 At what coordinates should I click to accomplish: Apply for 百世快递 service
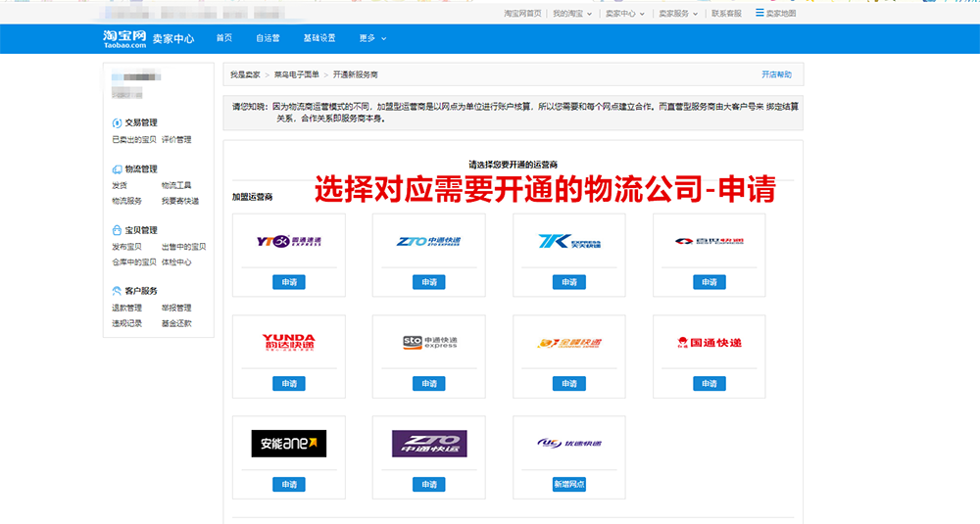710,282
